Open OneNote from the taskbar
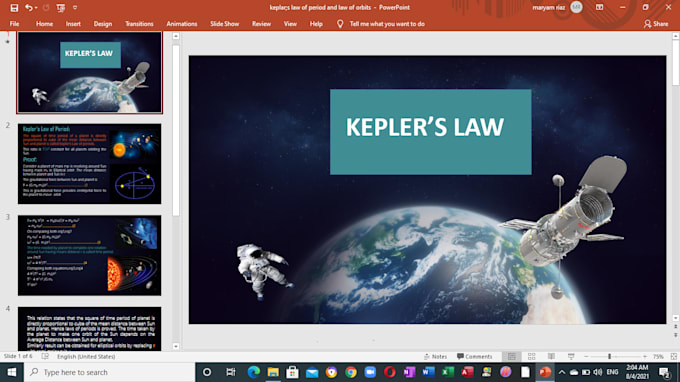The image size is (680, 382). tap(409, 372)
